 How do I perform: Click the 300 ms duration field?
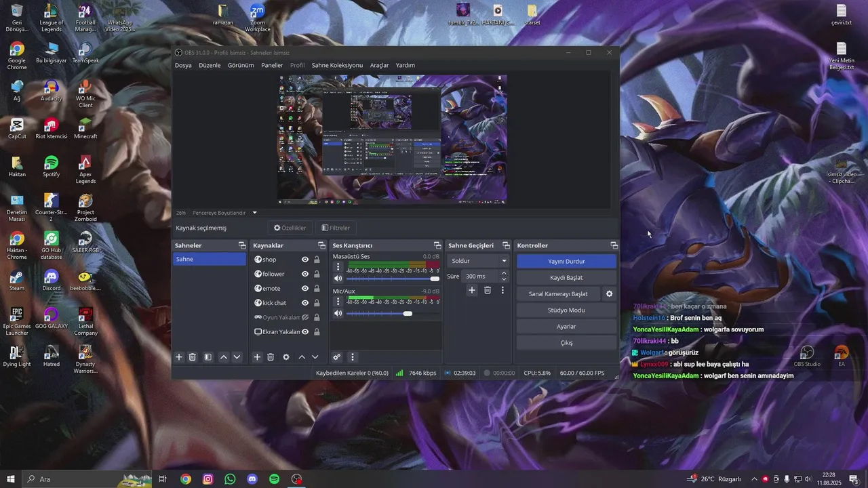[x=481, y=276]
